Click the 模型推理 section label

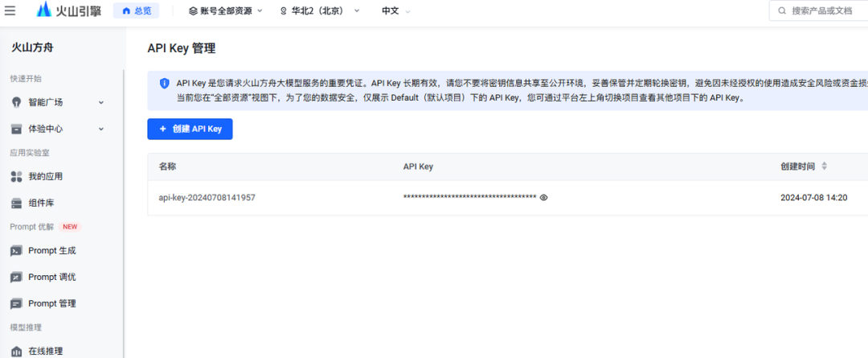26,327
